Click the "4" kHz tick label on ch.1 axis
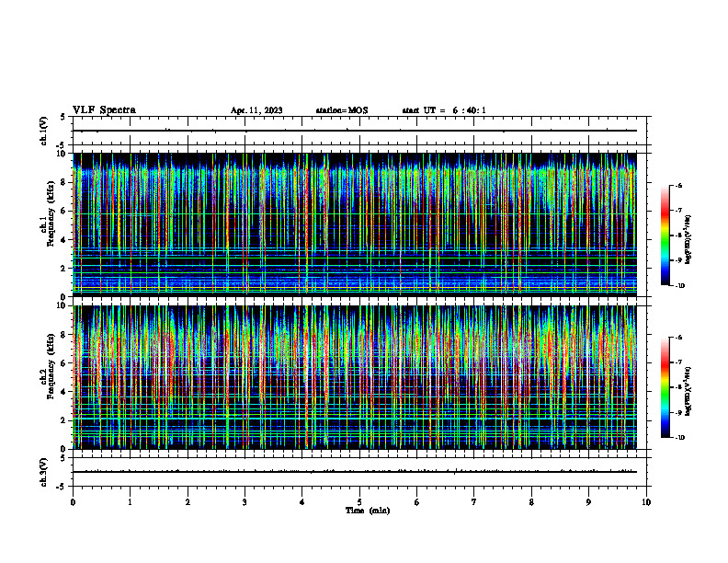Screen dimensions: 728x563 (x=64, y=240)
